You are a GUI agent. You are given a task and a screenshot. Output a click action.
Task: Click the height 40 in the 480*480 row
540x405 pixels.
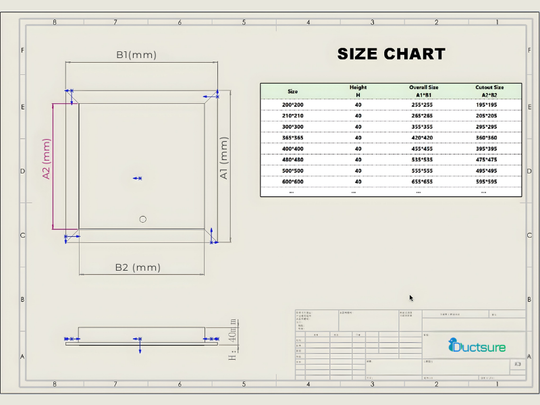[358, 159]
